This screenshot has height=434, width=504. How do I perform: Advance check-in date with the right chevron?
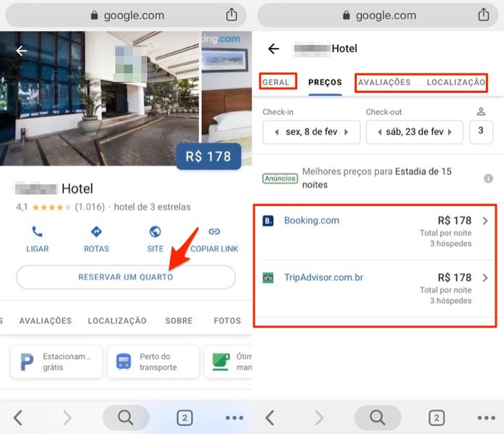click(348, 132)
